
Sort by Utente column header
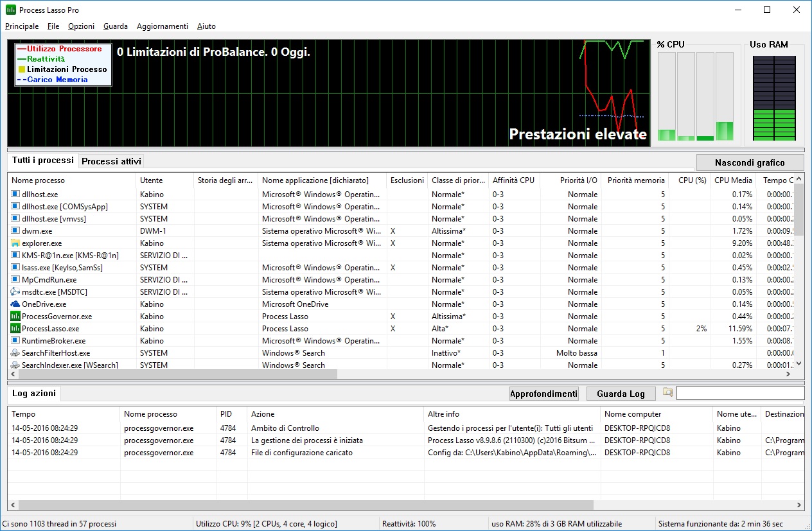tap(164, 180)
